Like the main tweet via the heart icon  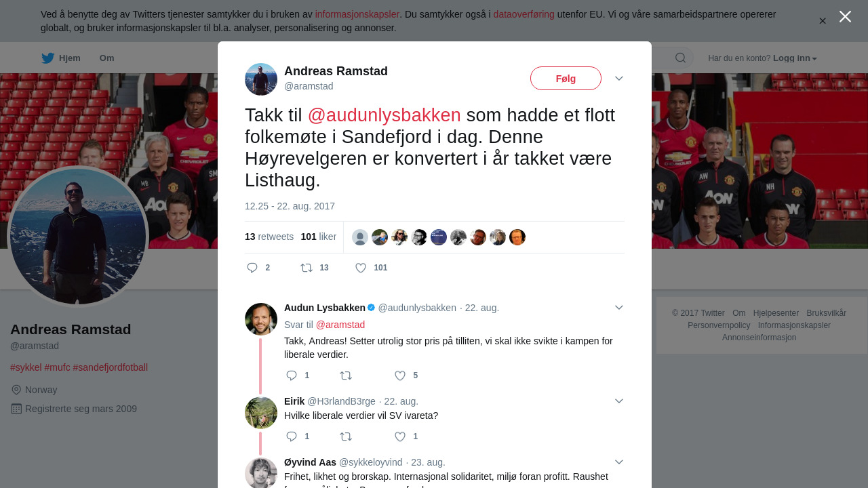pos(361,268)
